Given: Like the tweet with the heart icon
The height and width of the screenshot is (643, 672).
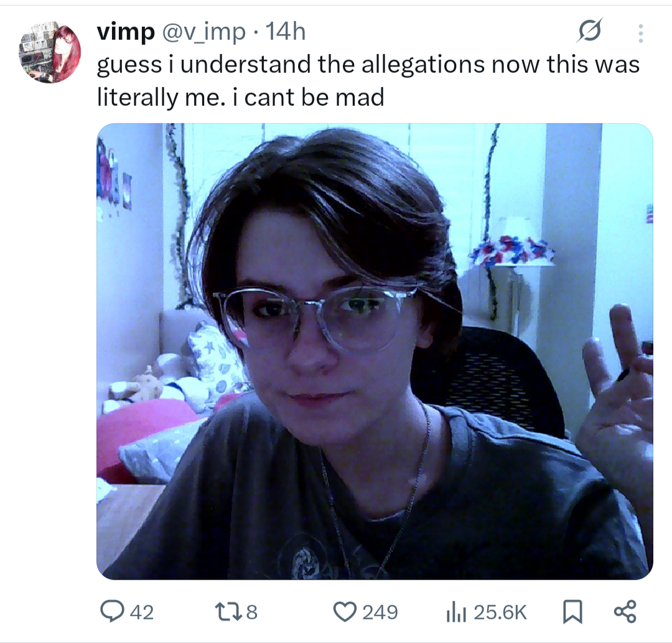Looking at the screenshot, I should [345, 612].
